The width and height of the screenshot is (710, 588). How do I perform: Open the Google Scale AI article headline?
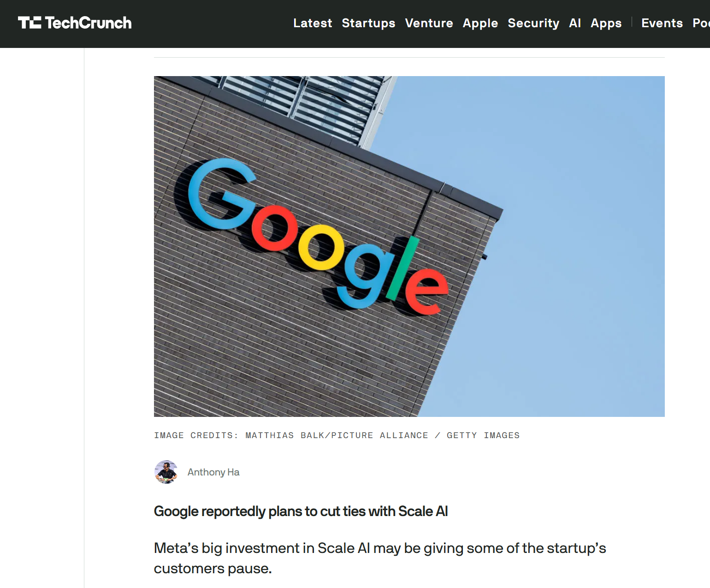[301, 511]
